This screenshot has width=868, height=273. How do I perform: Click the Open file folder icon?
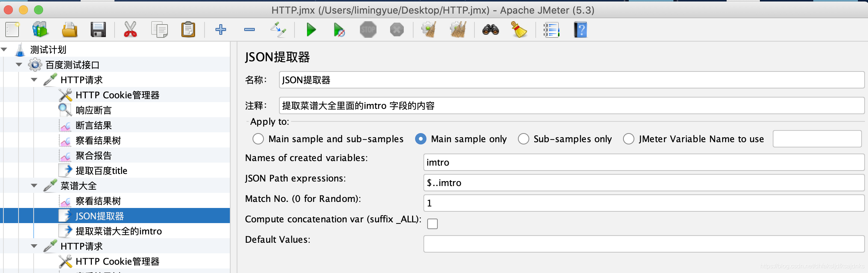70,29
